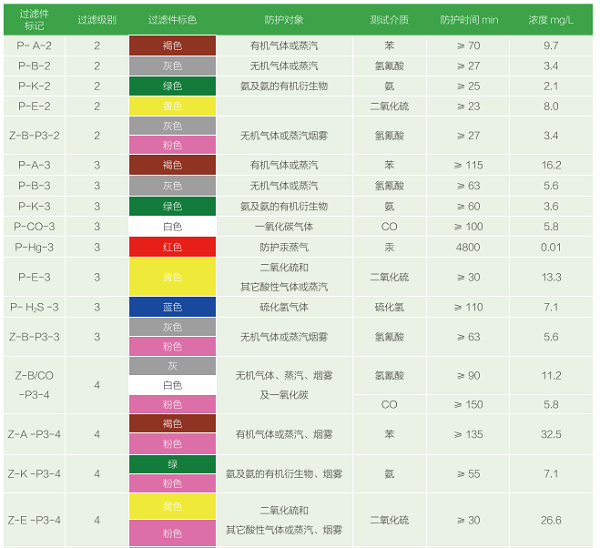The image size is (600, 548).
Task: Click the 32.5 concentration value
Action: 551,434
